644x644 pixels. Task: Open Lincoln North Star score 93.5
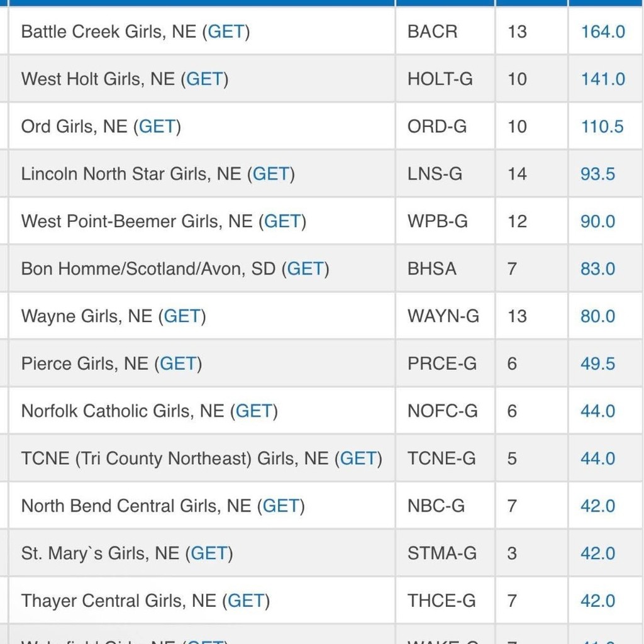(597, 174)
